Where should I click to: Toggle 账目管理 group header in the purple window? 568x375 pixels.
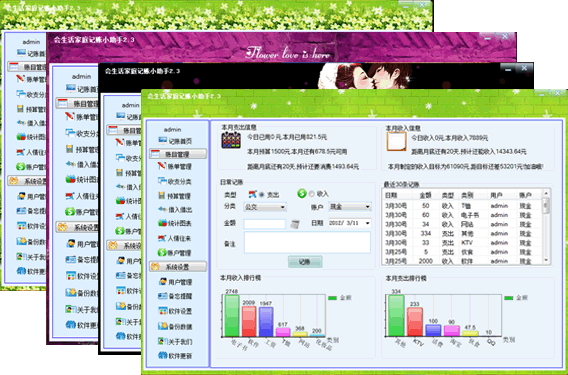[77, 103]
